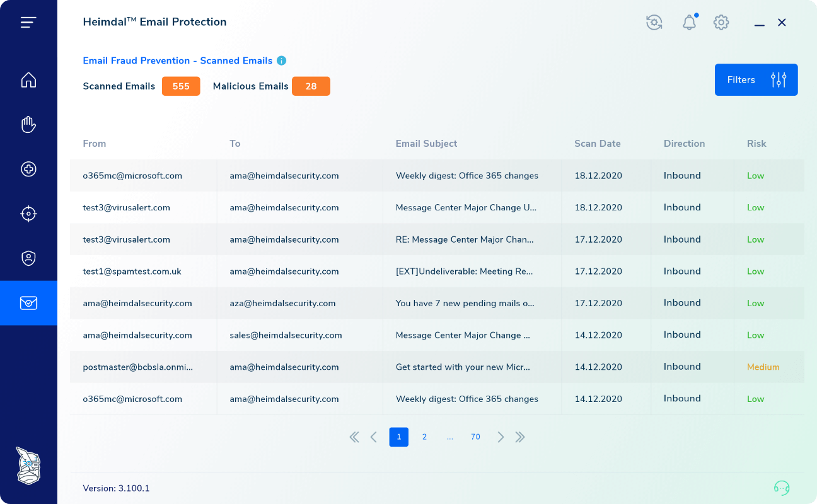
Task: Click the refresh scan icon in header
Action: tap(654, 23)
